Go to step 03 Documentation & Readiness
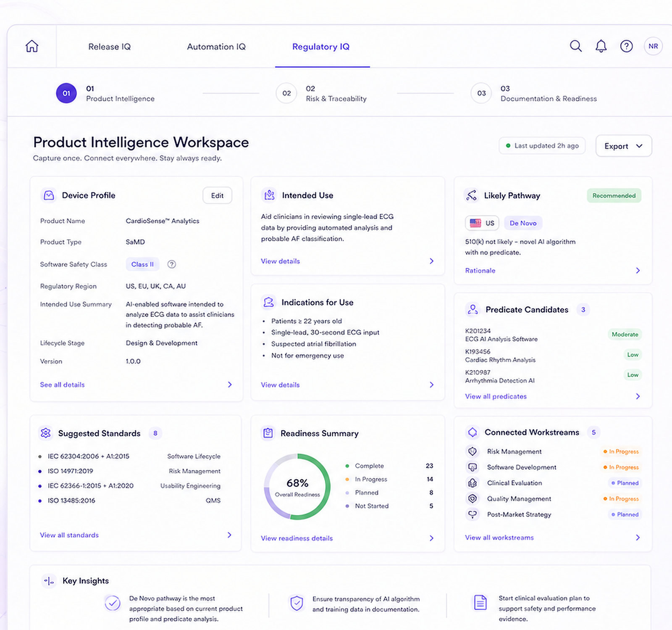The width and height of the screenshot is (672, 630). [534, 93]
